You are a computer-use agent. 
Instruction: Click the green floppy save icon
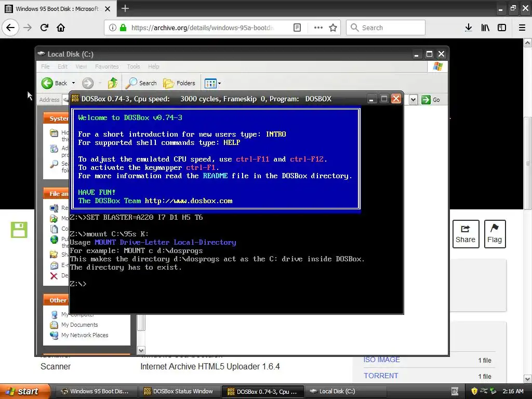19,230
